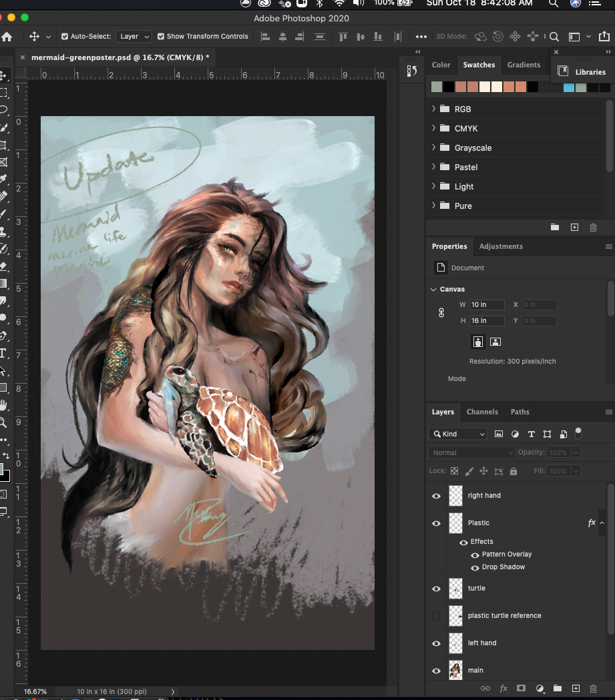Image resolution: width=615 pixels, height=700 pixels.
Task: Open the layer Kind filter dropdown
Action: click(x=458, y=434)
